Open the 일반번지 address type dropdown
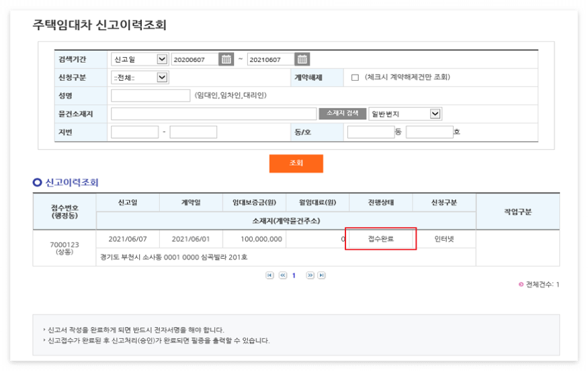 pyautogui.click(x=405, y=114)
